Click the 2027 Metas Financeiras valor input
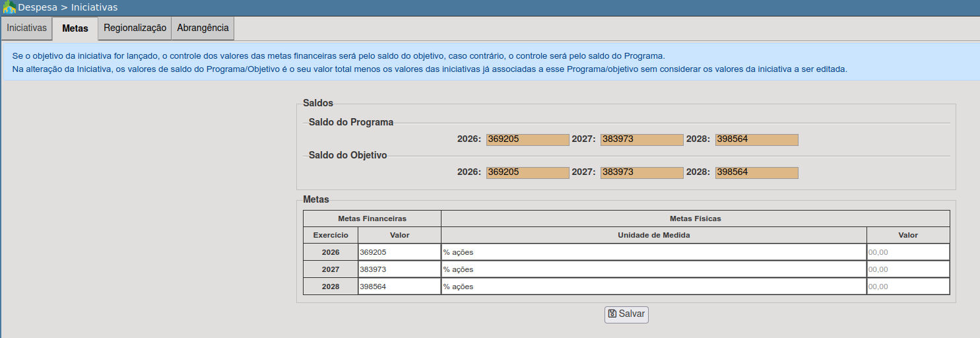Image resolution: width=980 pixels, height=338 pixels. (399, 269)
